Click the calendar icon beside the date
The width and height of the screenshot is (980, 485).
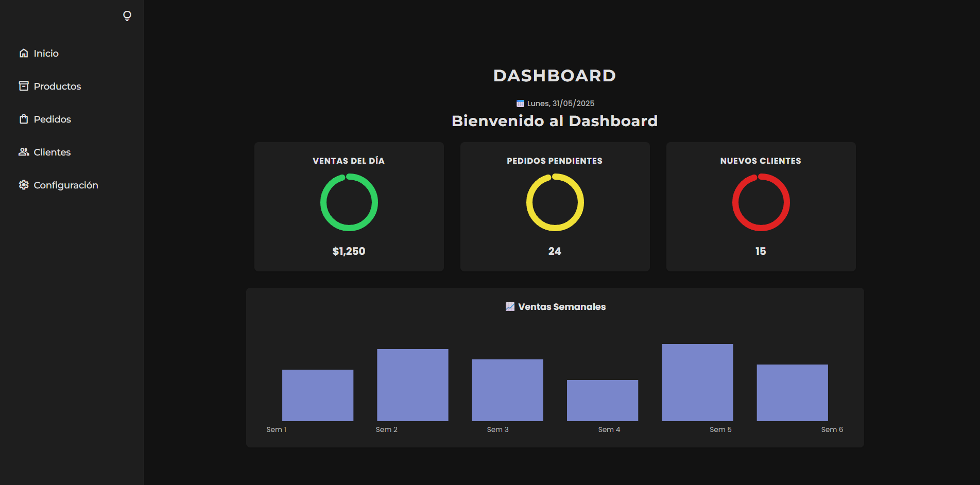[520, 103]
